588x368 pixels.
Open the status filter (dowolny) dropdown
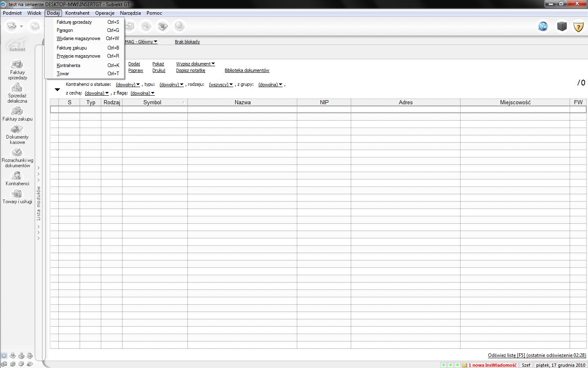[x=128, y=85]
